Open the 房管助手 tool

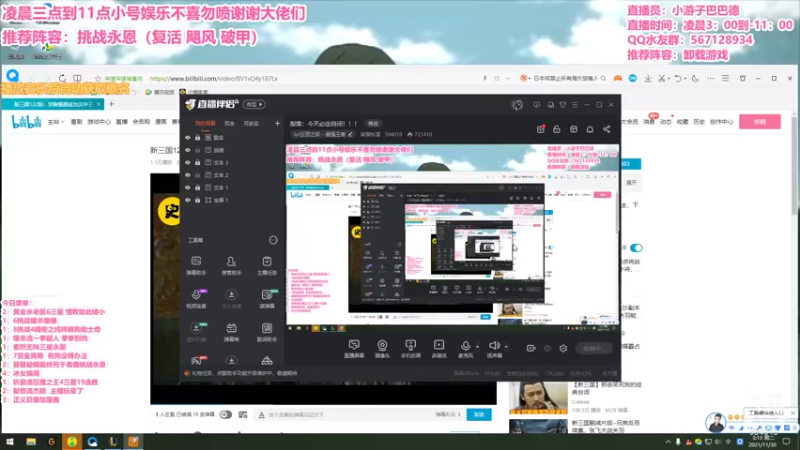point(231,265)
